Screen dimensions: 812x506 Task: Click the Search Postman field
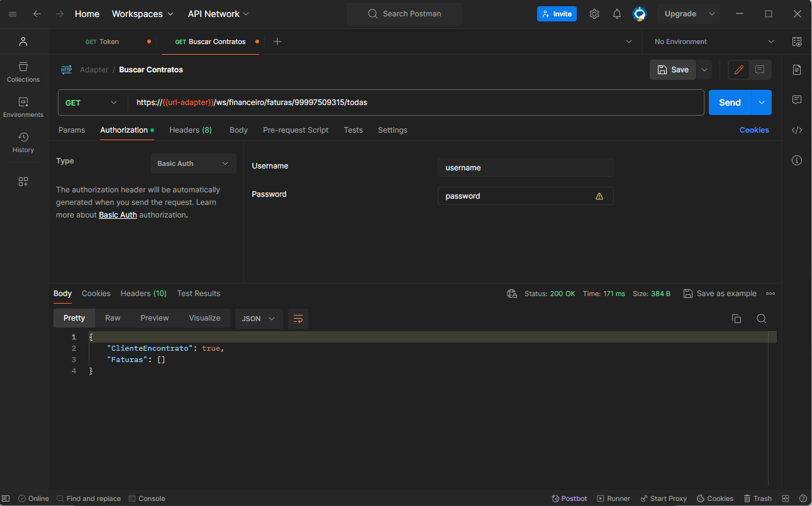[404, 14]
